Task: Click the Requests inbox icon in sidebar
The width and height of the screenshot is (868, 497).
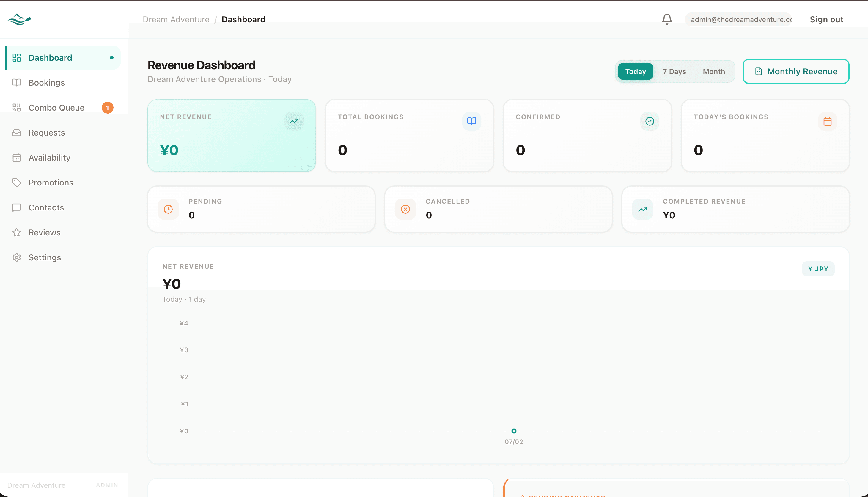Action: tap(17, 133)
